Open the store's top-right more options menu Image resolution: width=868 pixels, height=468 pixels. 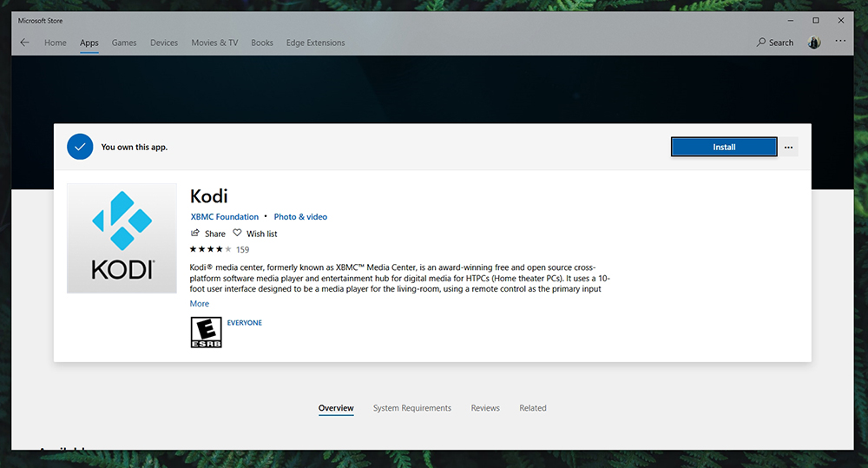(x=840, y=41)
